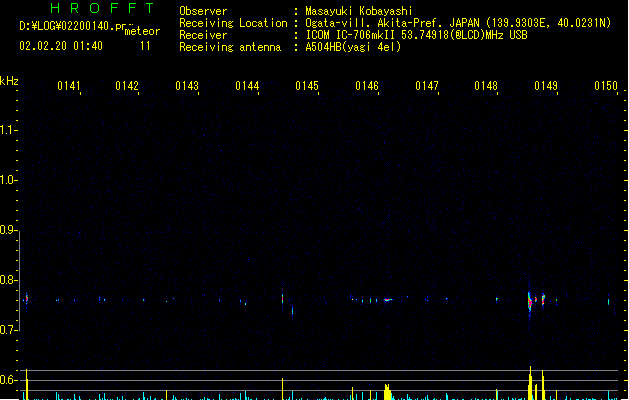This screenshot has height=400, width=629.
Task: Click time marker 0141
Action: [x=69, y=86]
